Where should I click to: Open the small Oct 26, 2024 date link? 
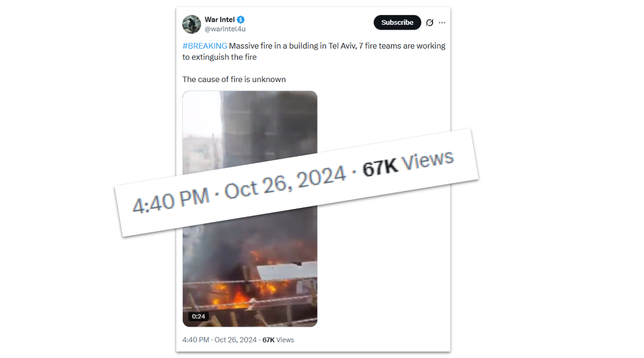point(236,340)
